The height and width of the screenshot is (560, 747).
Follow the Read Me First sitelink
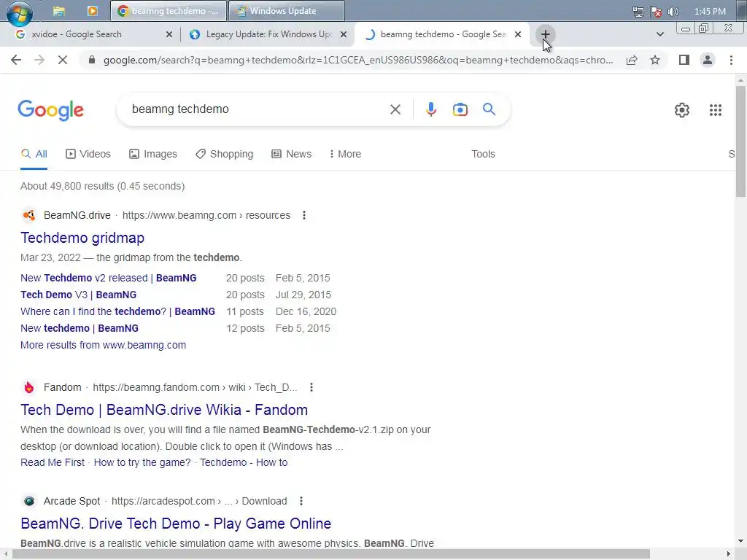[53, 462]
